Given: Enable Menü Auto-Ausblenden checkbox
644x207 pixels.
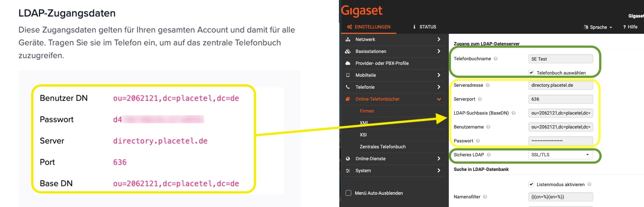Looking at the screenshot, I should pos(348,193).
